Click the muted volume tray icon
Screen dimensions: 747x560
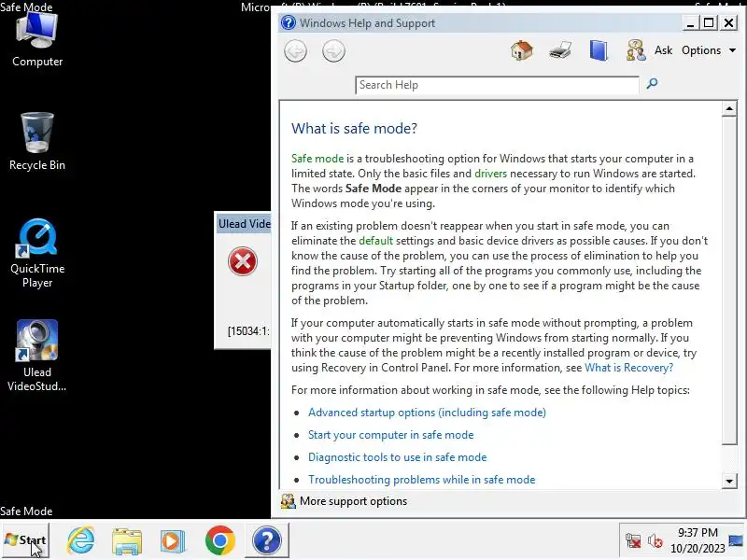[x=655, y=540]
